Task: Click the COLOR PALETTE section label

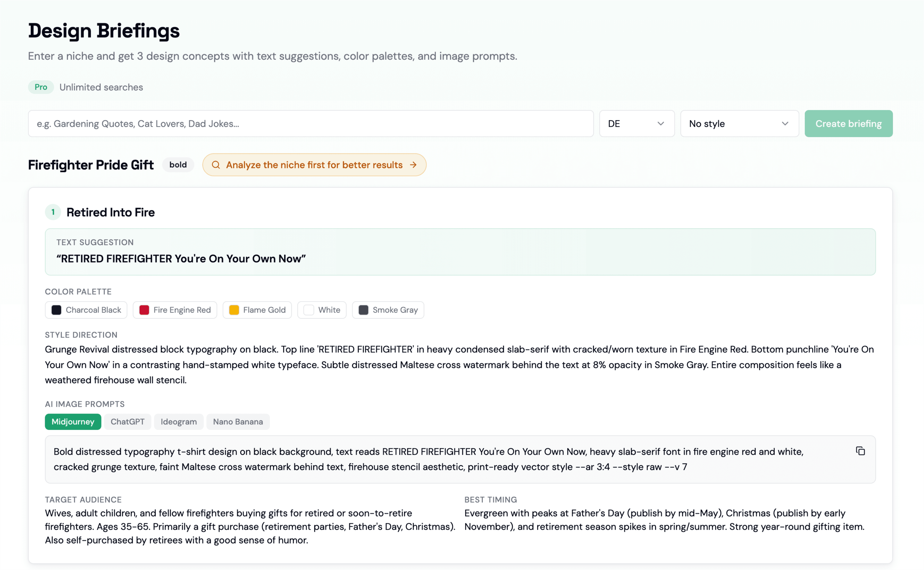Action: click(x=78, y=291)
